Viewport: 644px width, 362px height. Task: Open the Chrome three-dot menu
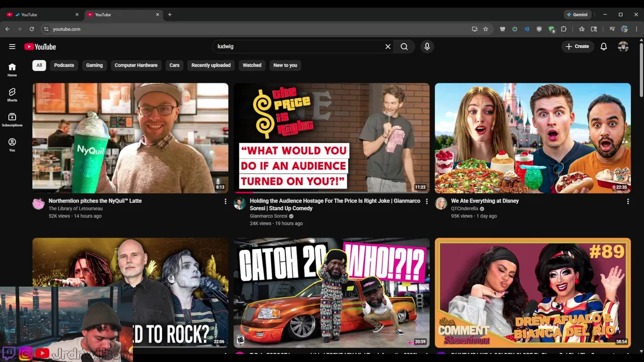click(636, 29)
